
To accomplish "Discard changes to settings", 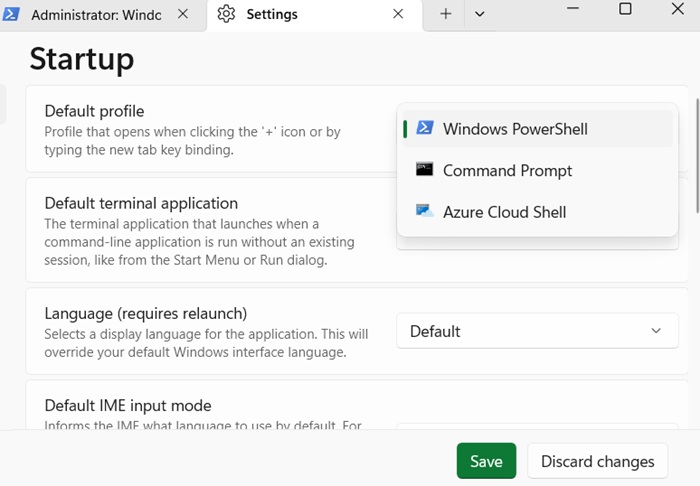I will (x=597, y=461).
